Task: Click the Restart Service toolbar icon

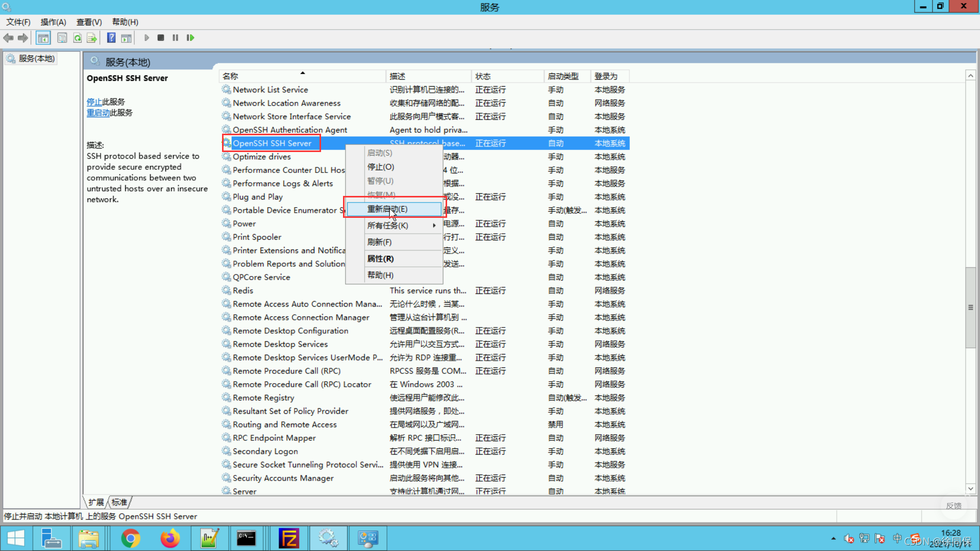Action: point(190,38)
